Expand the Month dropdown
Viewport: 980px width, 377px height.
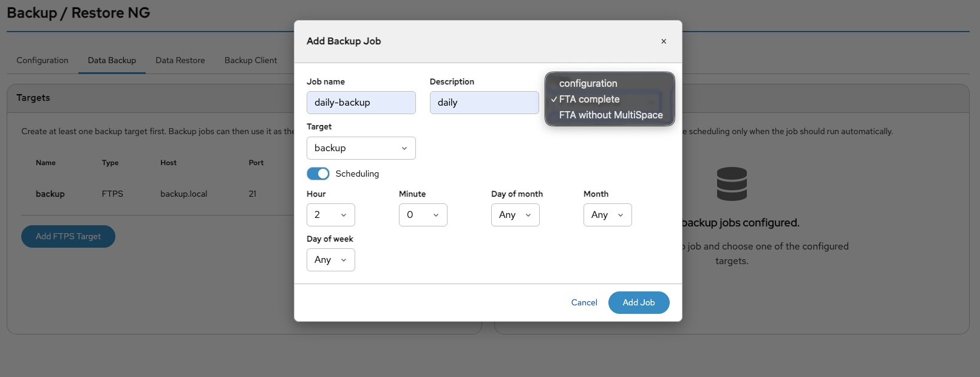point(608,215)
